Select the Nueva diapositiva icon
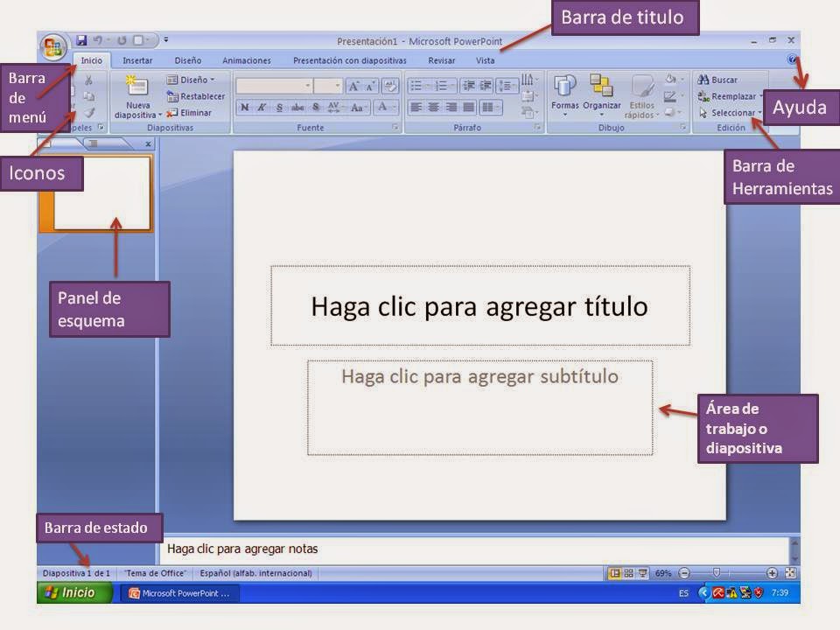The width and height of the screenshot is (840, 630). 138,87
